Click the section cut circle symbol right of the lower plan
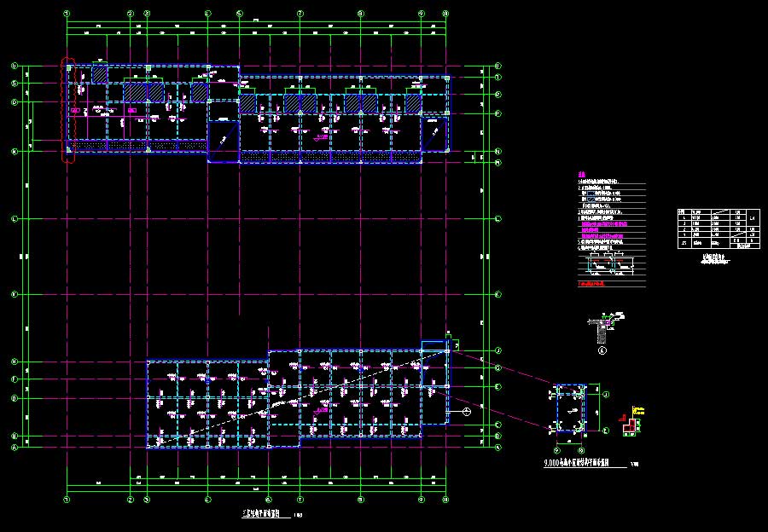768x532 pixels. (x=466, y=412)
